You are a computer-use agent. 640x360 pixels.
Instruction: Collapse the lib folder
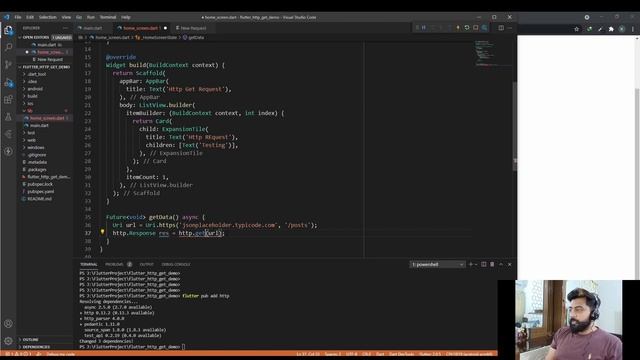[x=45, y=111]
